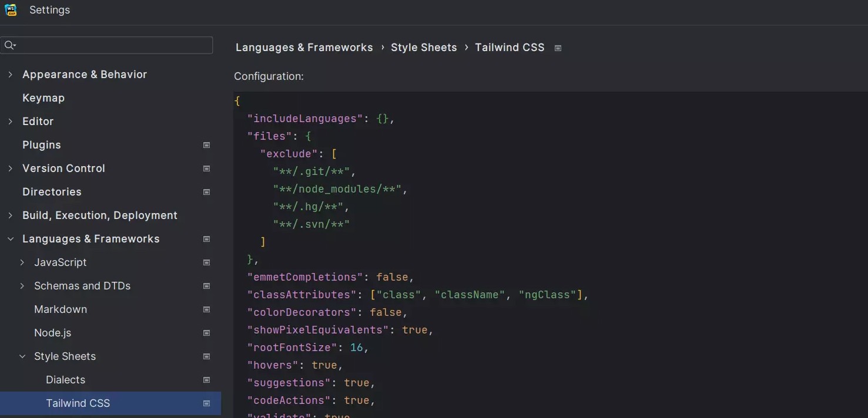Click the "codeActions" key
This screenshot has width=868, height=418.
tap(289, 400)
